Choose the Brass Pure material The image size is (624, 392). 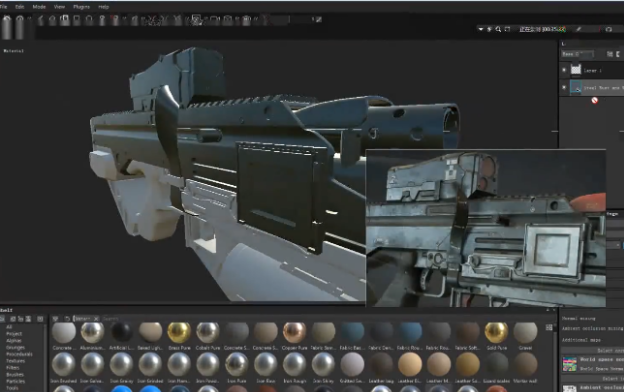coord(179,333)
